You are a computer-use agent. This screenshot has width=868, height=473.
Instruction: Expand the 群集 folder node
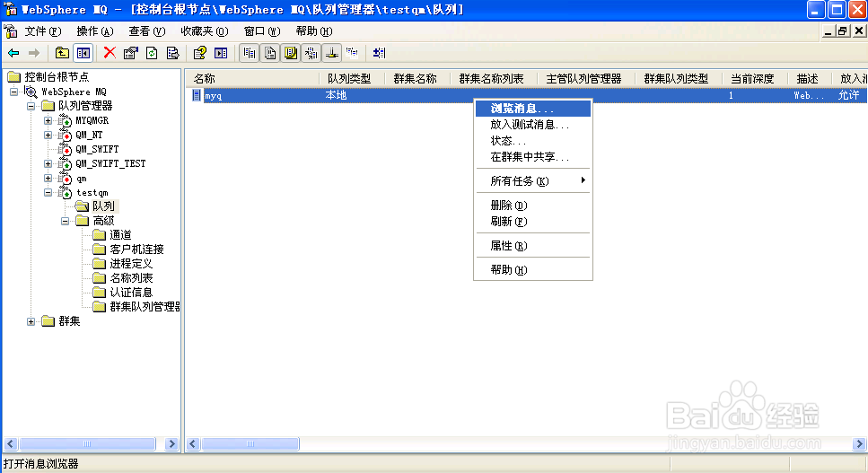(31, 321)
